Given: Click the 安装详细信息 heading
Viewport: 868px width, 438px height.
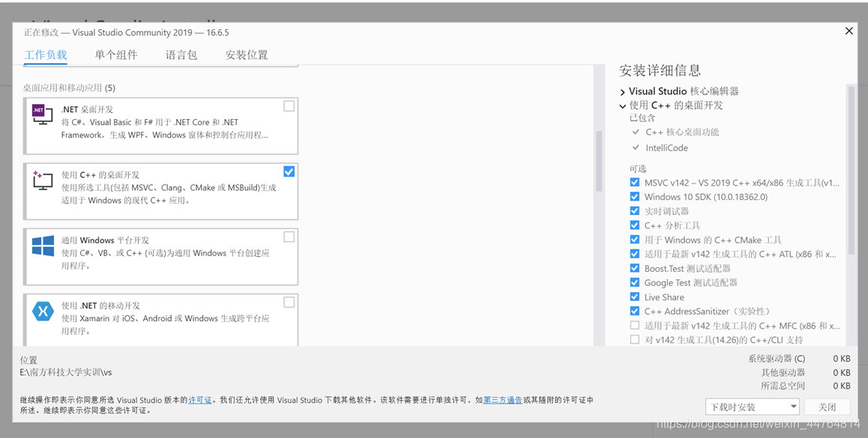Looking at the screenshot, I should (660, 70).
